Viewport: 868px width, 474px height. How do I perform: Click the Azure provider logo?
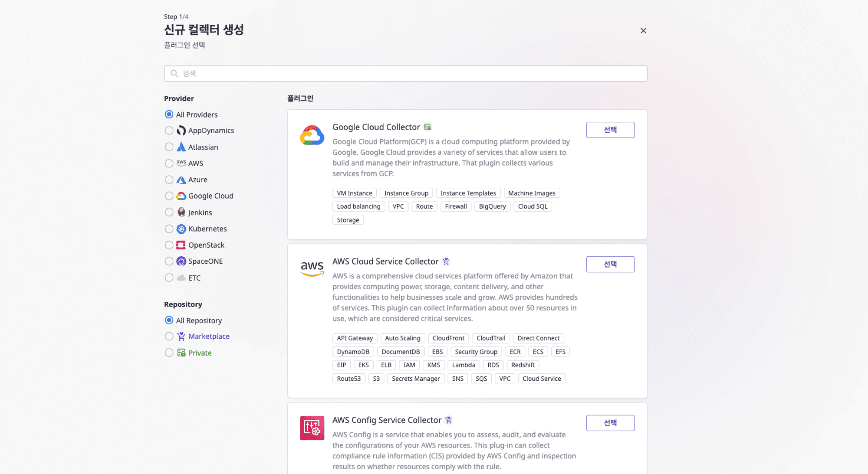pyautogui.click(x=181, y=180)
